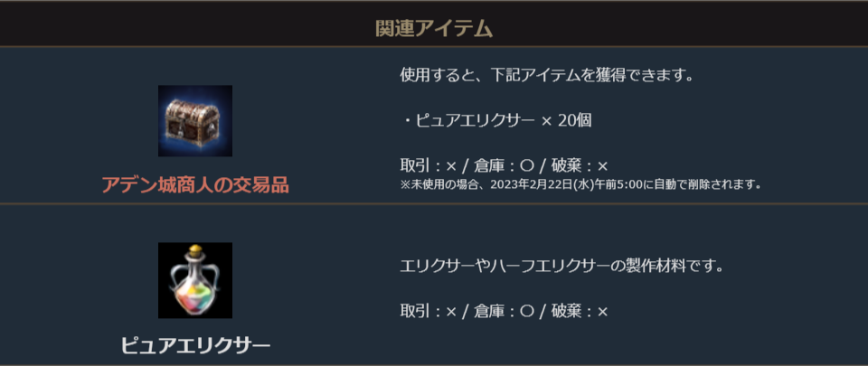Open the orange アデン城商人の交易品 item name

point(195,185)
